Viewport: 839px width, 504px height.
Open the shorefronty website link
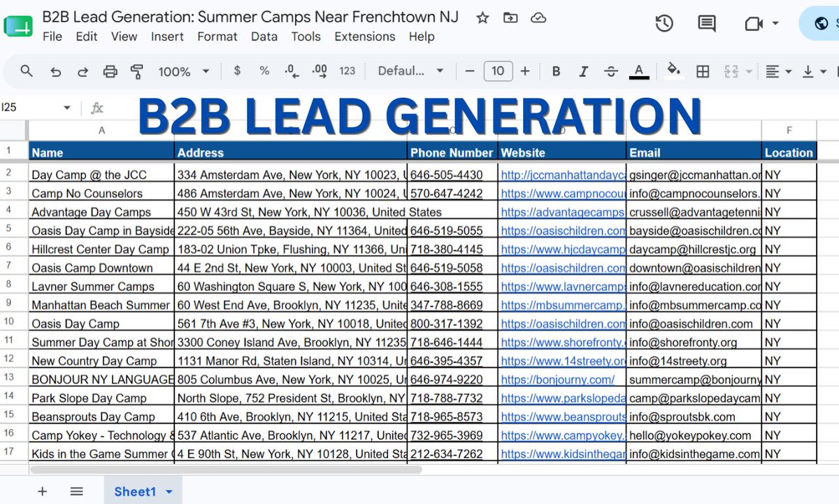click(563, 343)
